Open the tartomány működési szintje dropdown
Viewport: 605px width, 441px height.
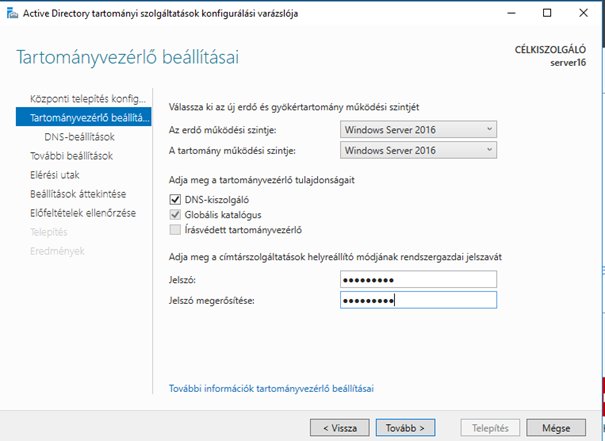pyautogui.click(x=416, y=150)
